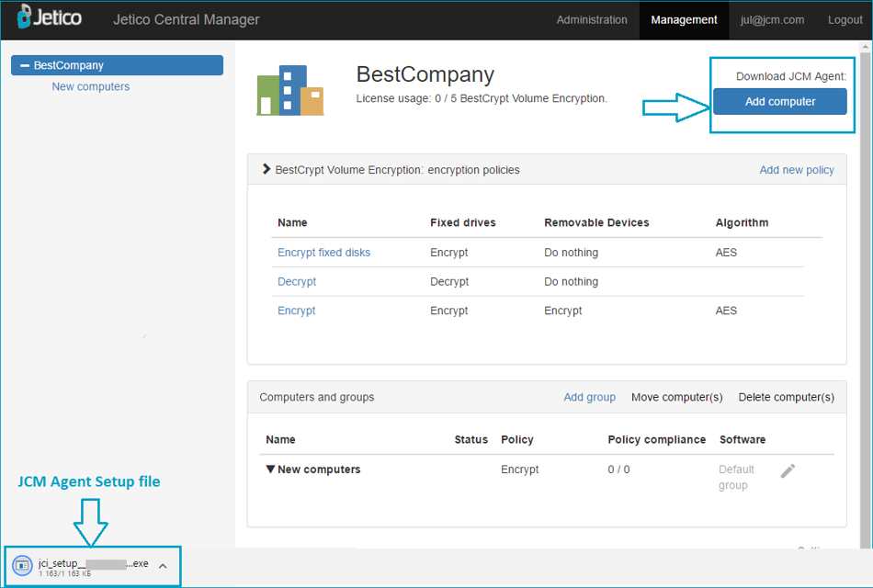Click Algorithm column header
The image size is (873, 588).
(x=742, y=222)
